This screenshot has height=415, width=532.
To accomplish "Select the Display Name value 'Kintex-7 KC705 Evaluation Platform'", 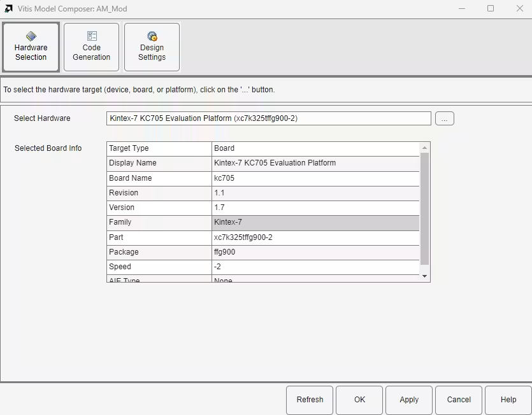I will click(x=315, y=163).
